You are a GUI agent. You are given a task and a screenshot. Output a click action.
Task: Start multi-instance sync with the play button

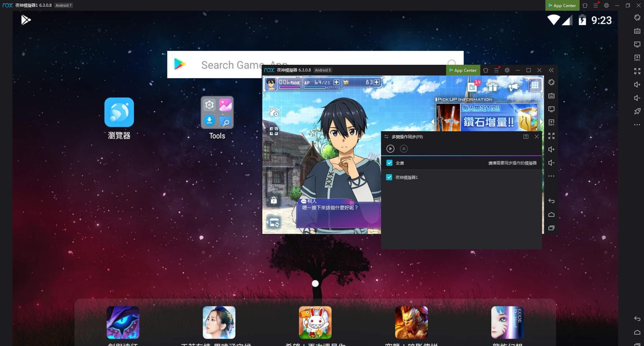pyautogui.click(x=390, y=149)
